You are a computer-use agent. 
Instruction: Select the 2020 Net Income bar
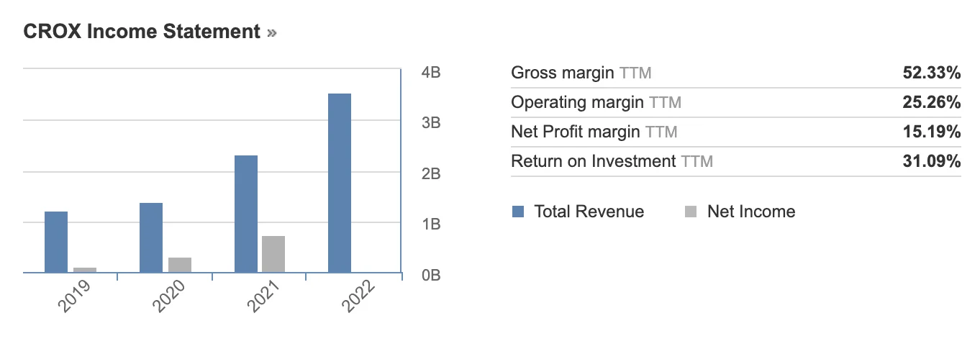point(180,265)
